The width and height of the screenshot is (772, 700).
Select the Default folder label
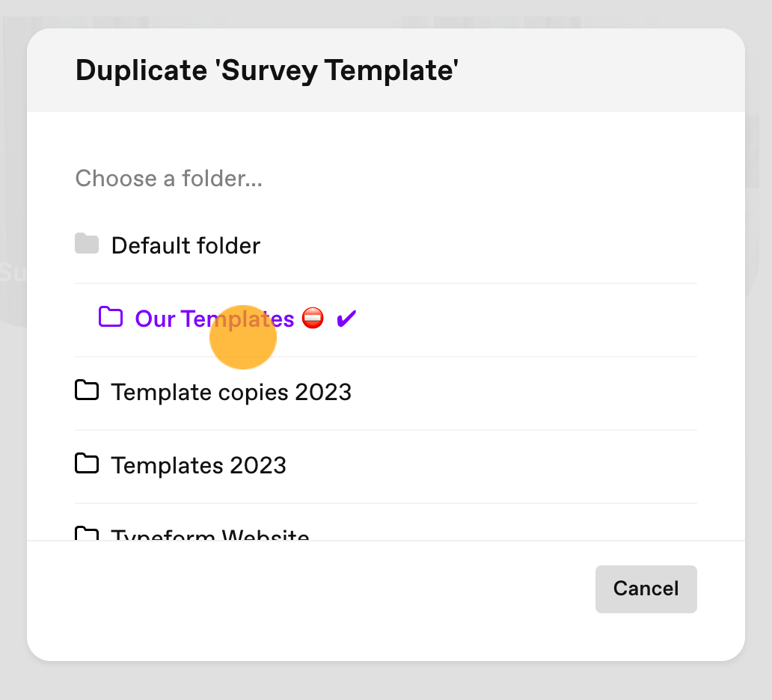click(186, 245)
